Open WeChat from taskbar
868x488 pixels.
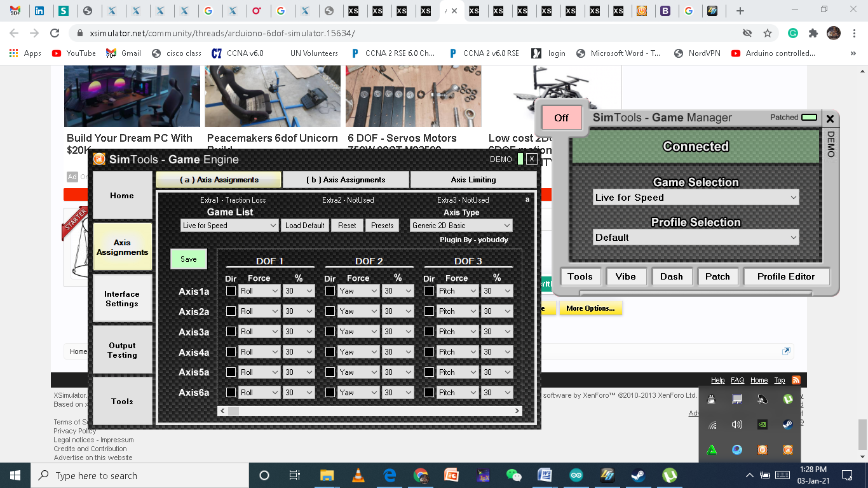click(x=513, y=475)
